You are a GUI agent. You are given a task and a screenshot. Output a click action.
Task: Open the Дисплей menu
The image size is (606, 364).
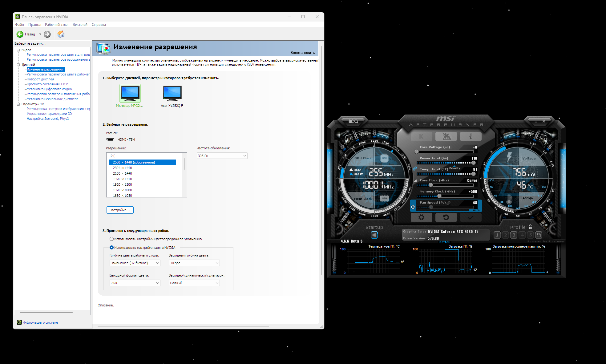click(80, 25)
